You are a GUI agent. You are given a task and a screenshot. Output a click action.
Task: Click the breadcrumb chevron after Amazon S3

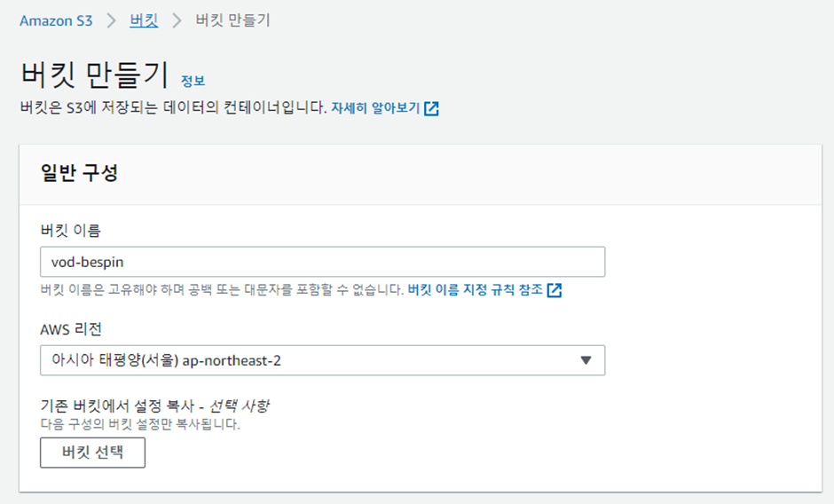tap(111, 20)
